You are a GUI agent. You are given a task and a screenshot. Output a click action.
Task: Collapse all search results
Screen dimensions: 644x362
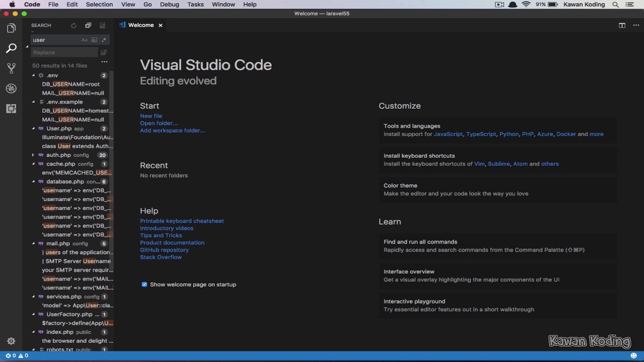pyautogui.click(x=88, y=25)
